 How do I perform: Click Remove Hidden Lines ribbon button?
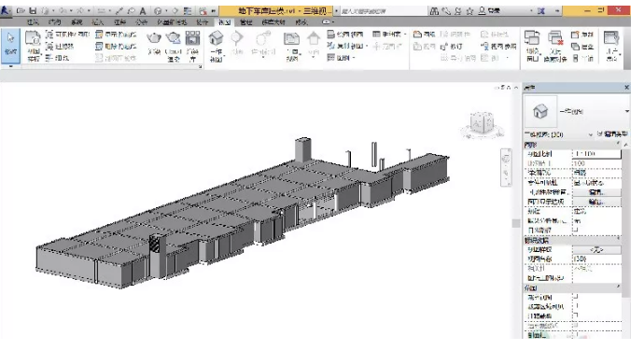(x=116, y=46)
